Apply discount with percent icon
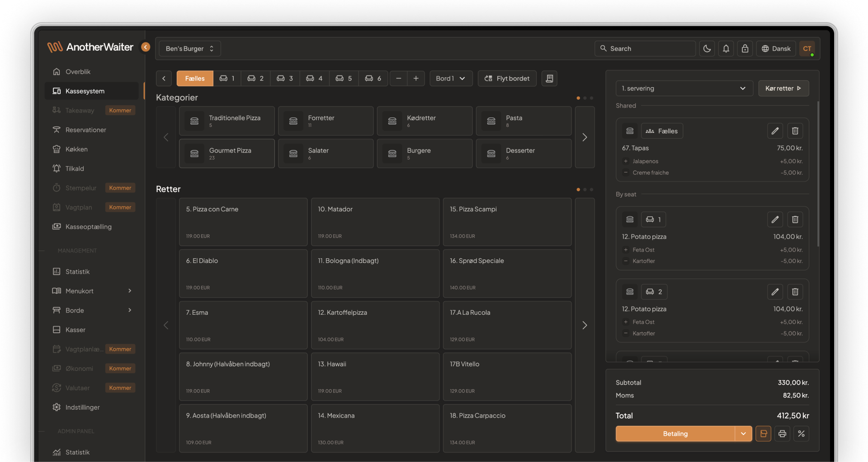868x462 pixels. click(801, 434)
